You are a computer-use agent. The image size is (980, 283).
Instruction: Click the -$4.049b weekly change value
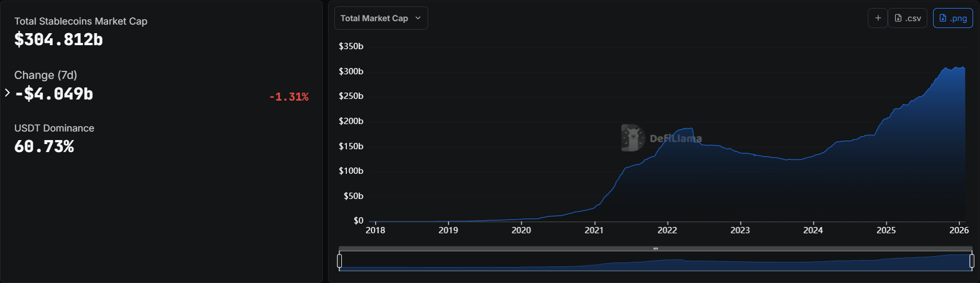click(54, 94)
